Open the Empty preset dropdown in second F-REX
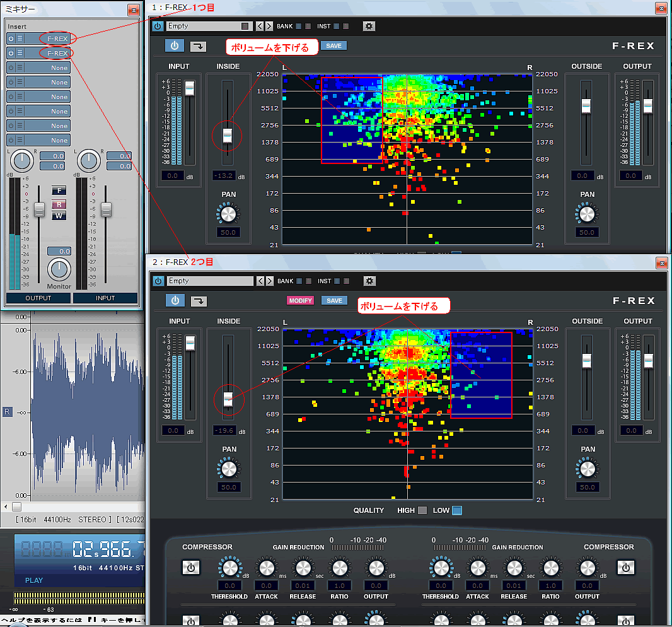This screenshot has width=672, height=627. (210, 281)
